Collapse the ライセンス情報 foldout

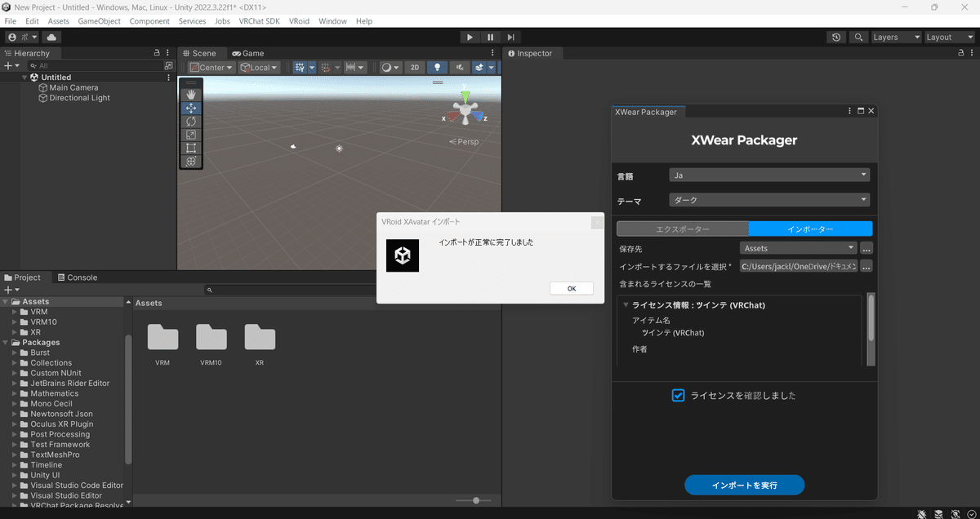click(x=626, y=305)
